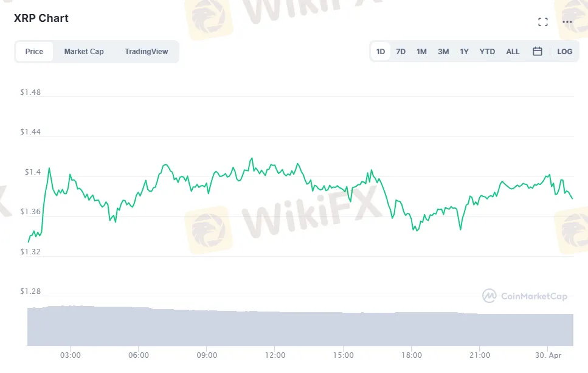Show ALL time price history

coord(513,52)
